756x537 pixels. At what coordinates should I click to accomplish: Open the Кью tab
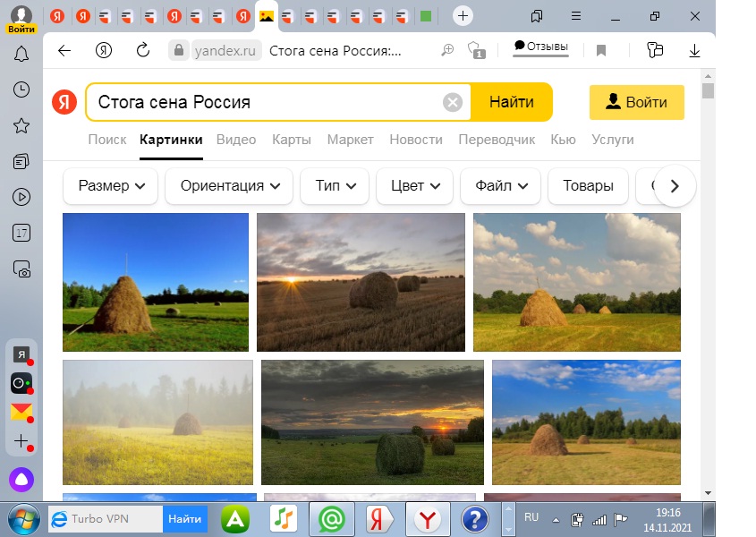pos(563,140)
